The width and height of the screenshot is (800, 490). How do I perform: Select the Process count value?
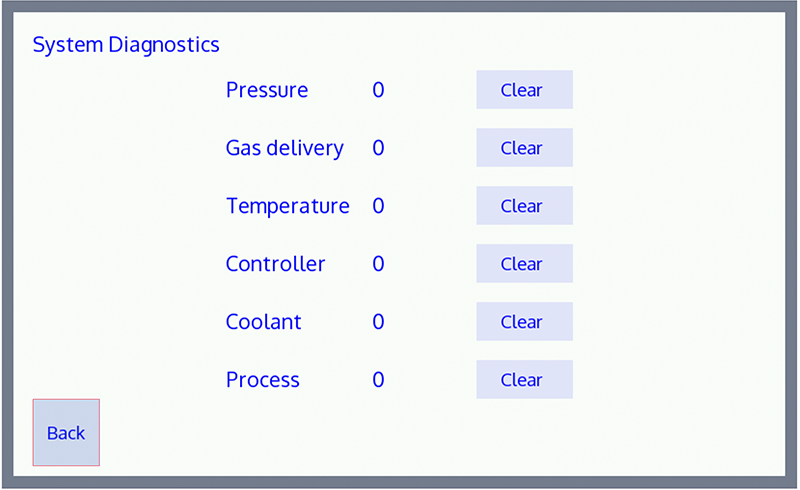tap(378, 380)
